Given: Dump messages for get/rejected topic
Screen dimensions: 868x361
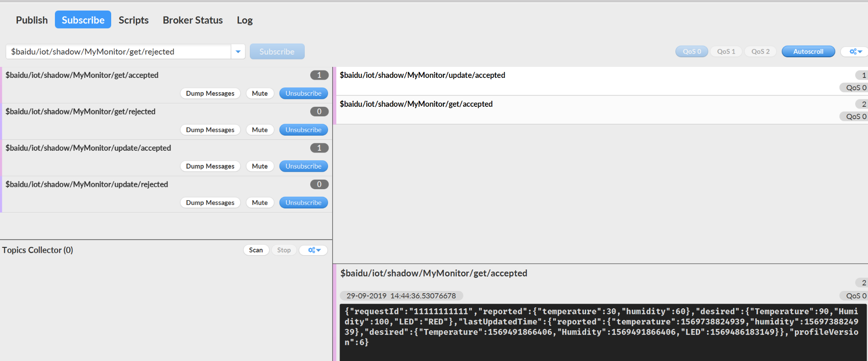Looking at the screenshot, I should (210, 130).
